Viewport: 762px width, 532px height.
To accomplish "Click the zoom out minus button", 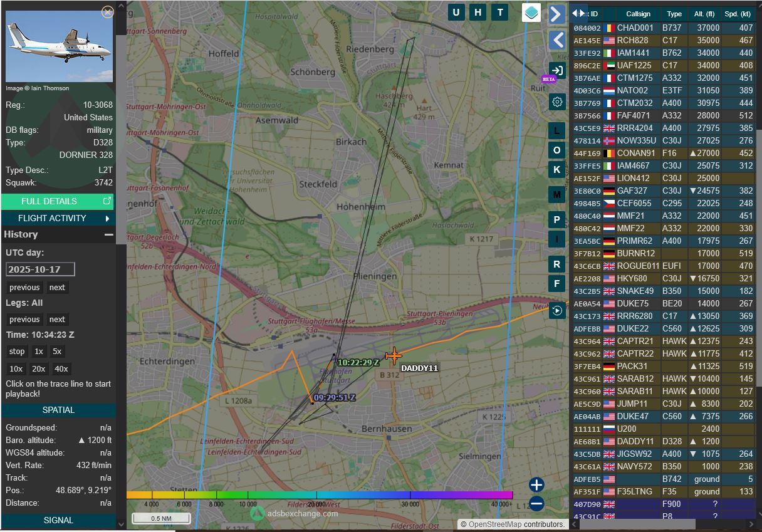I will click(x=536, y=503).
